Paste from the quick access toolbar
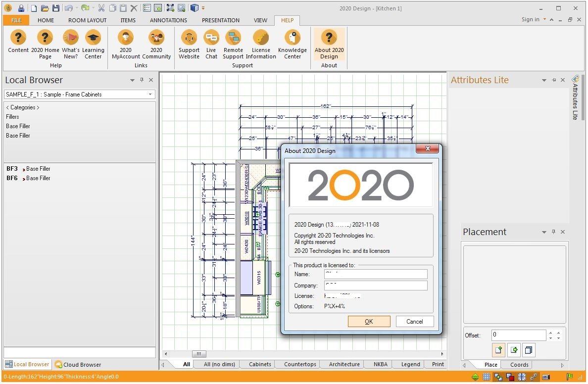 (123, 8)
